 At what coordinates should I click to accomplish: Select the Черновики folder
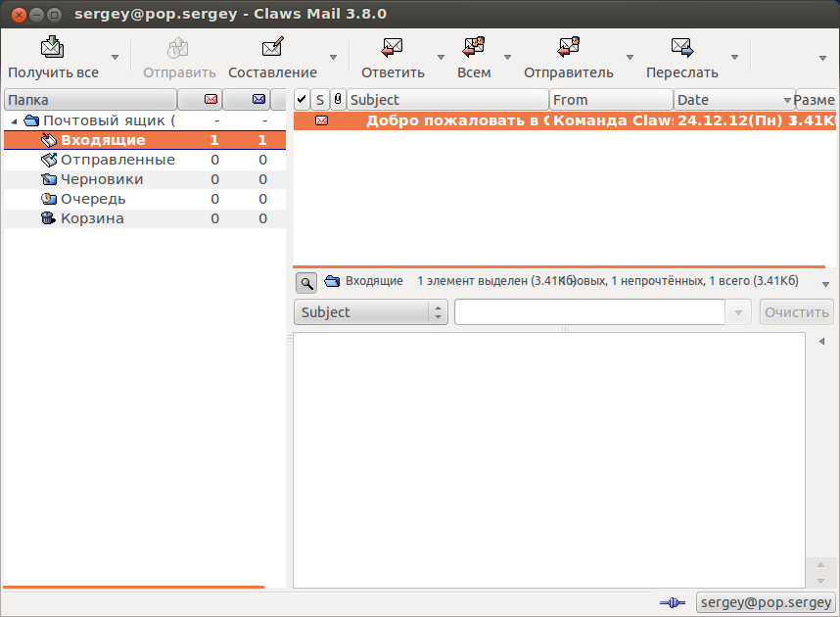pos(145,179)
